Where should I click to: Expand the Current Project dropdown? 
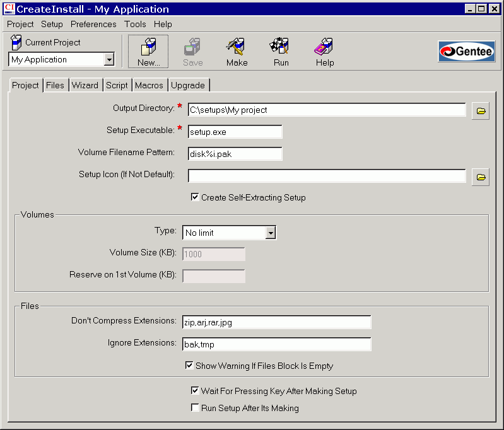[109, 59]
